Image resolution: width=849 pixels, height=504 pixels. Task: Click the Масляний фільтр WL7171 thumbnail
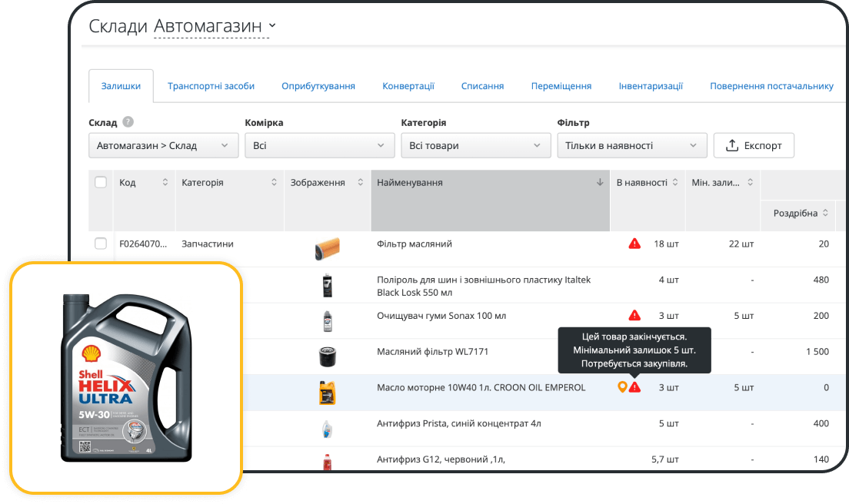[x=328, y=357]
